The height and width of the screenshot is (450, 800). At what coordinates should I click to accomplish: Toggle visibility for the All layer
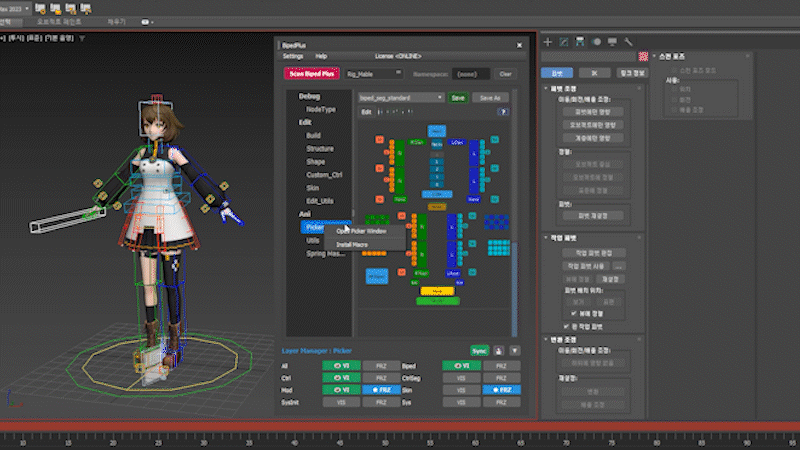(341, 367)
